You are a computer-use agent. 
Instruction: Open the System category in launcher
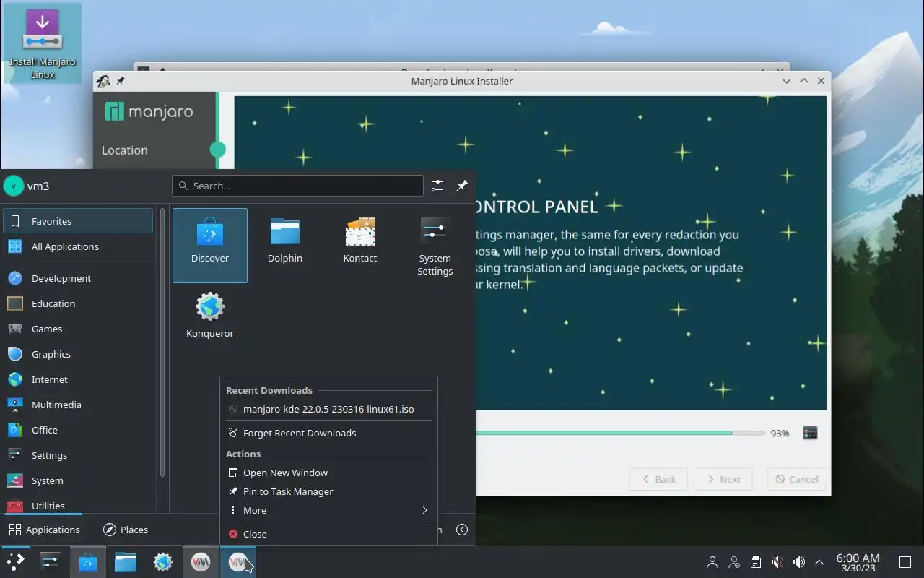[x=78, y=480]
